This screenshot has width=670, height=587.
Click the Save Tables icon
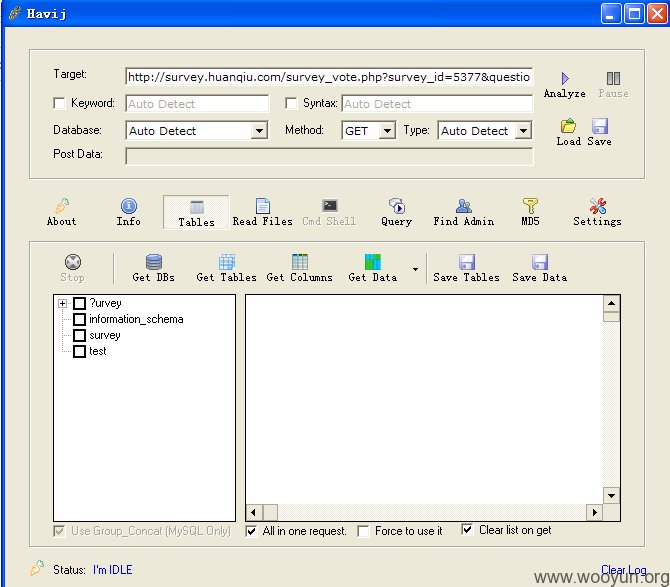[x=466, y=262]
